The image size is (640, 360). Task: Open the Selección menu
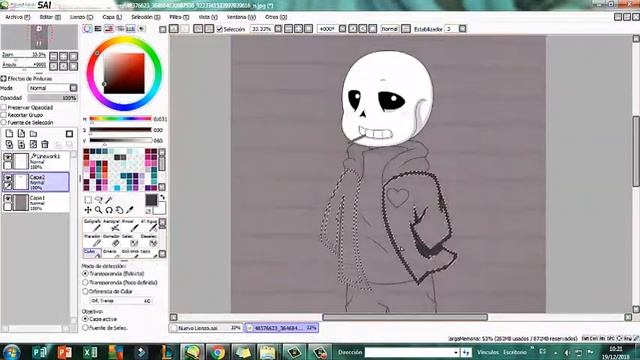coord(146,17)
